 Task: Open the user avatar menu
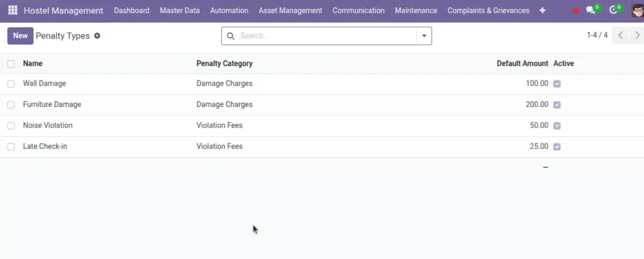click(x=638, y=10)
